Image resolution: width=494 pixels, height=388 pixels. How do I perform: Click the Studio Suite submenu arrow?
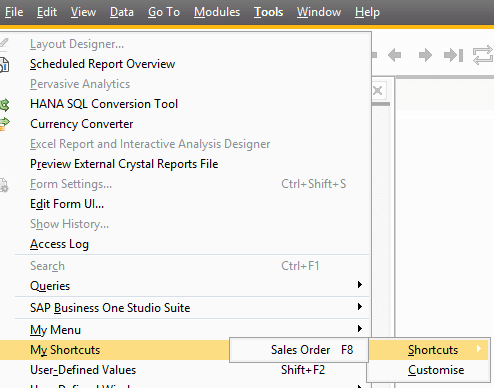point(360,307)
